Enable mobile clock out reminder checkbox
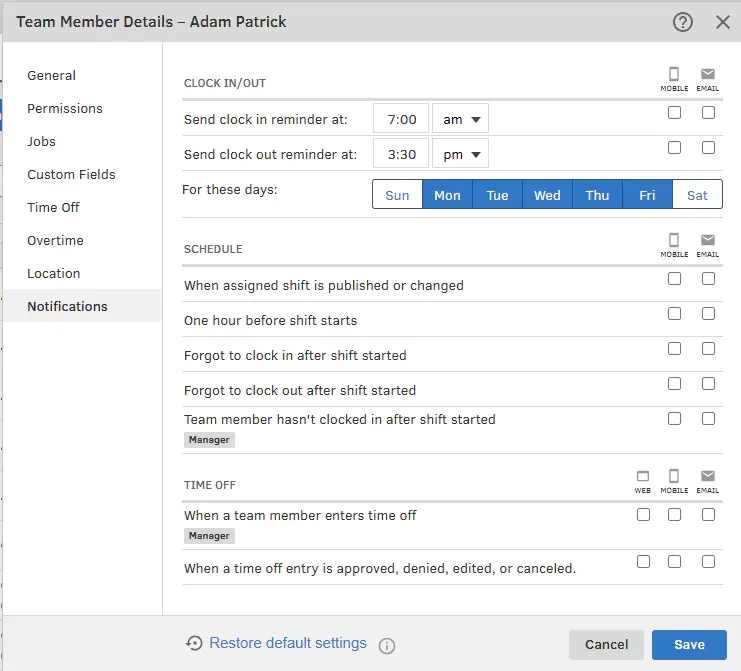Screen dimensions: 741x671 pyautogui.click(x=674, y=147)
